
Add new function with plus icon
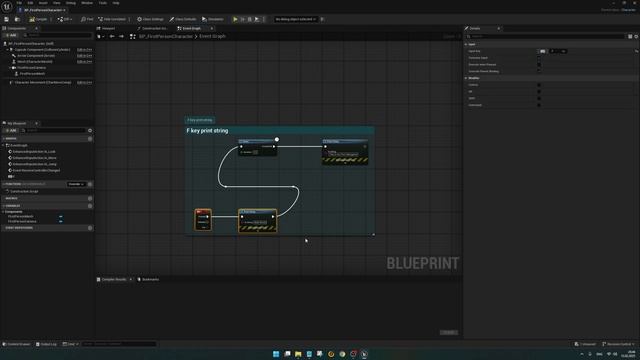coord(90,184)
